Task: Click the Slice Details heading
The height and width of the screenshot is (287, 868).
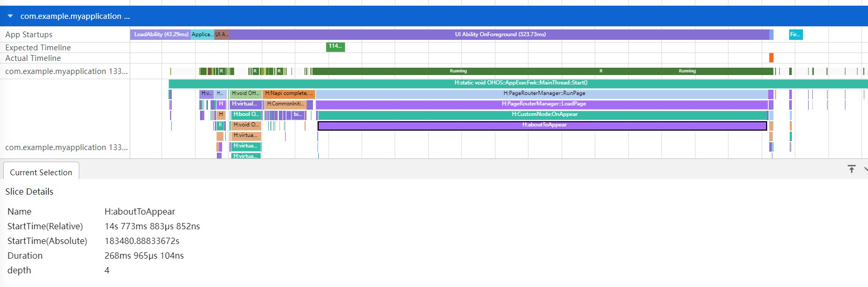Action: coord(29,192)
